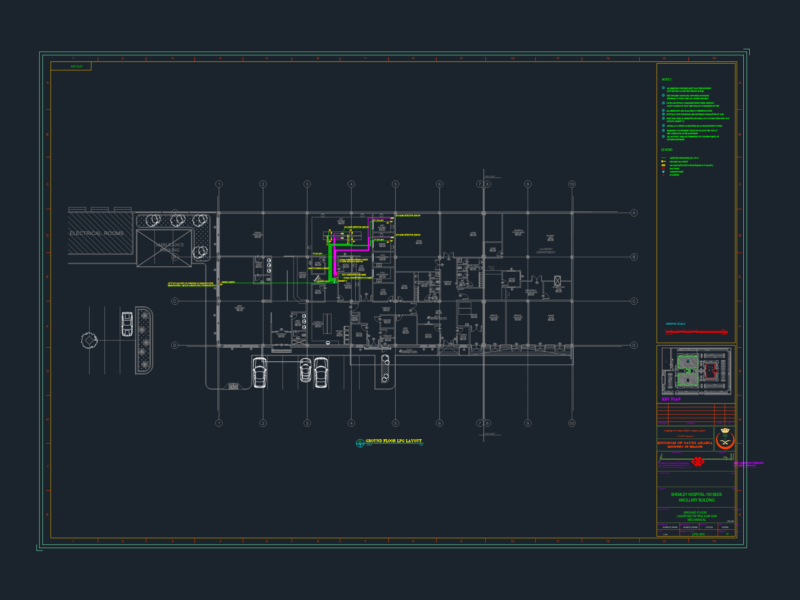Click the car in the left parking lot
This screenshot has height=600, width=800.
pos(127,324)
